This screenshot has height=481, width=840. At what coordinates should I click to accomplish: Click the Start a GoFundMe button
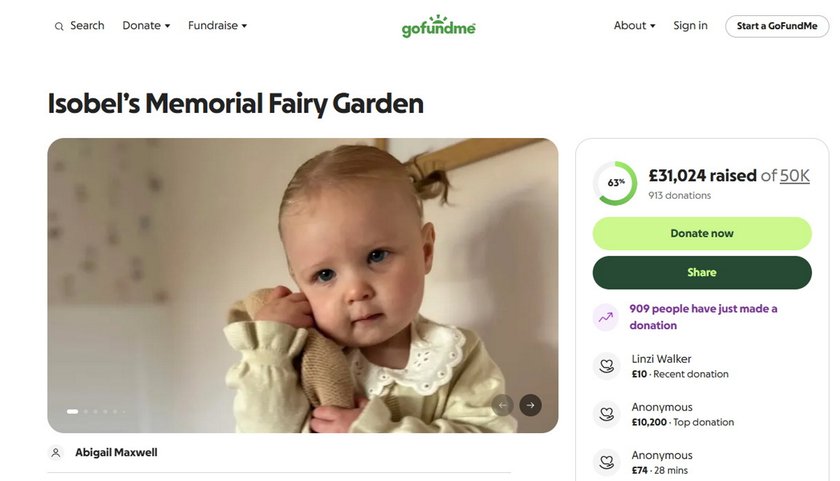(776, 26)
